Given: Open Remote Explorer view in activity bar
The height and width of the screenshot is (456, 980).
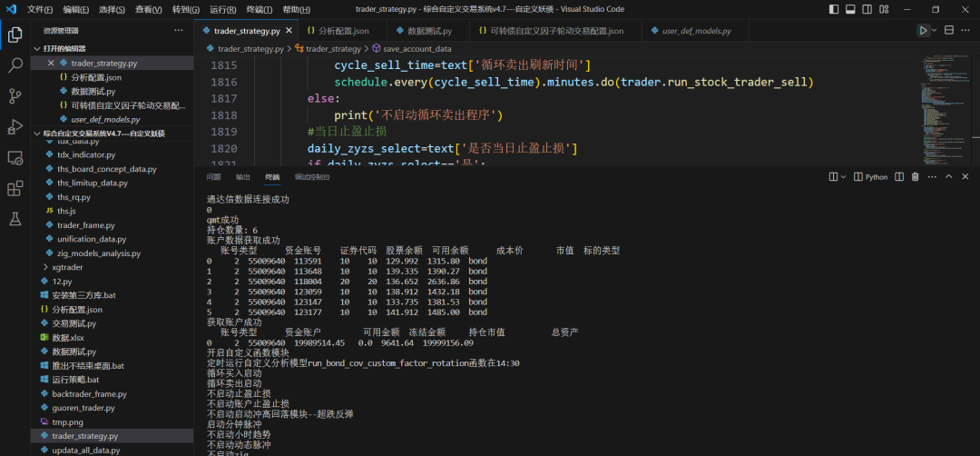Looking at the screenshot, I should [15, 157].
